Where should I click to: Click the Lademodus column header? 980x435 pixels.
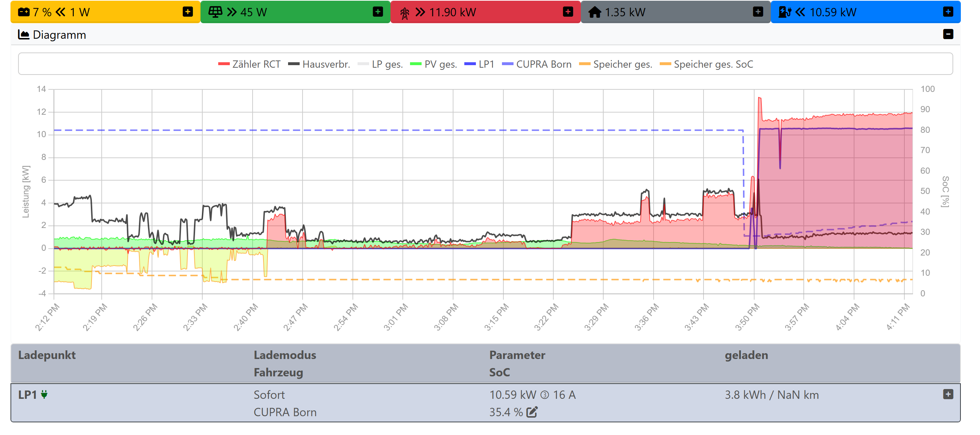click(285, 355)
